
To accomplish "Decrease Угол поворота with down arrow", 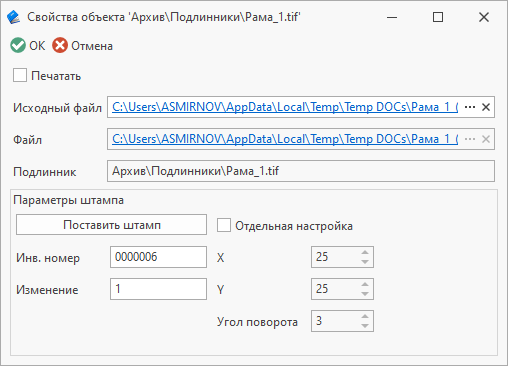I will [365, 326].
